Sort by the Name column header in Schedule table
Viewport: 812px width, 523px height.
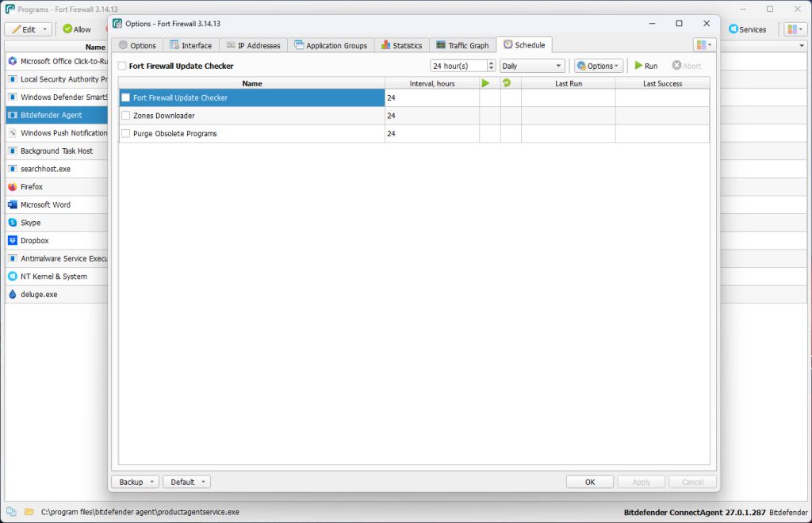point(251,83)
